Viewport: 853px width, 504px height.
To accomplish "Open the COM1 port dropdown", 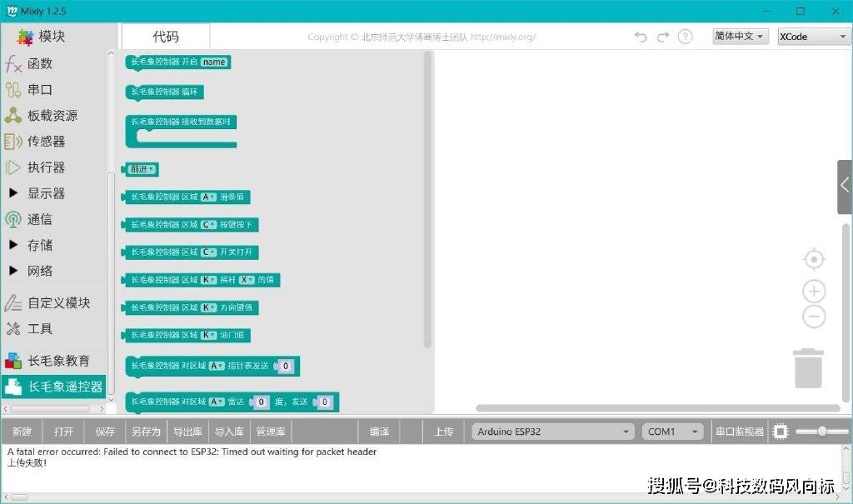I will coord(672,432).
